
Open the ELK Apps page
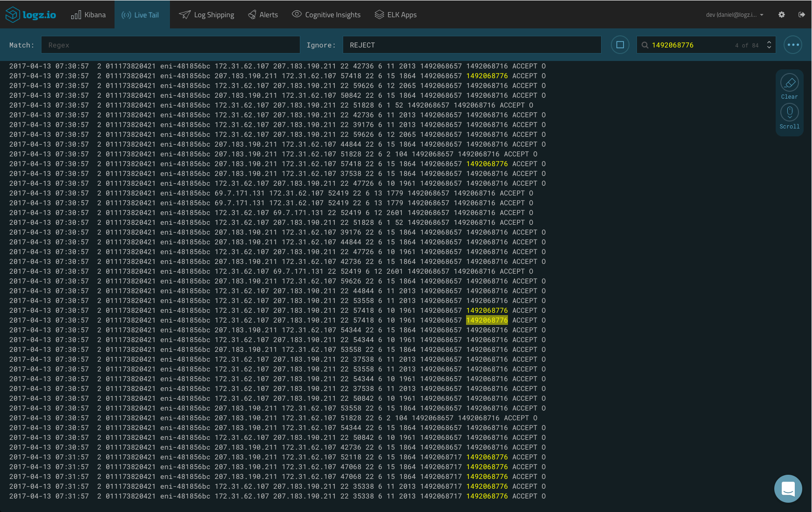[396, 15]
